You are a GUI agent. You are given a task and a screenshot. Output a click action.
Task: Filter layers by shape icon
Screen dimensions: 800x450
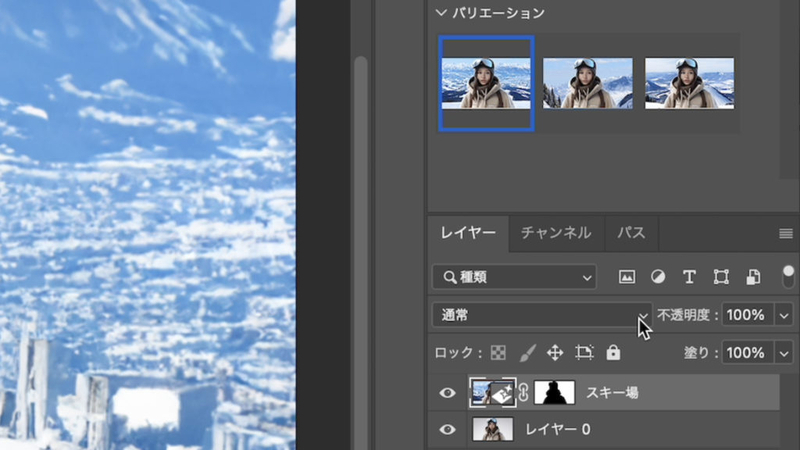(721, 277)
